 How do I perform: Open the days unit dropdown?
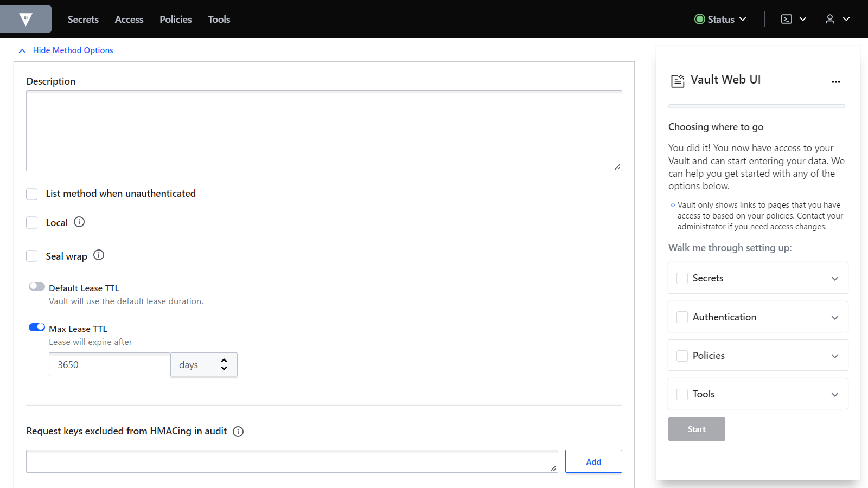click(x=204, y=365)
